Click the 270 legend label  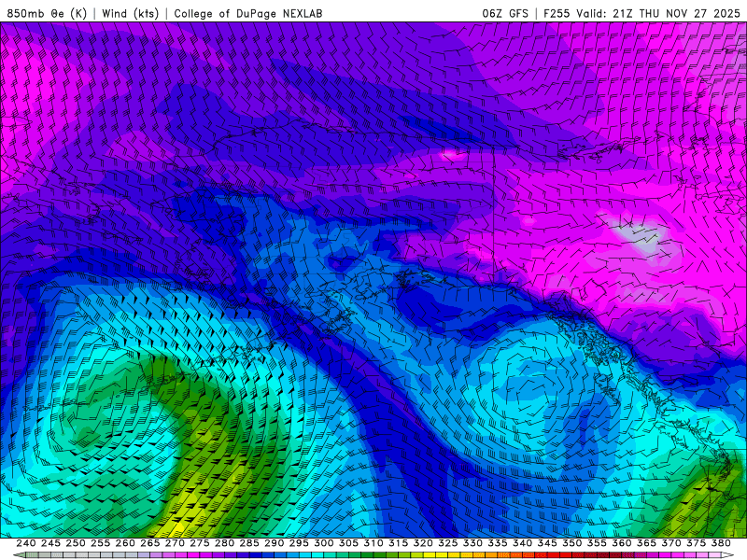(x=175, y=543)
